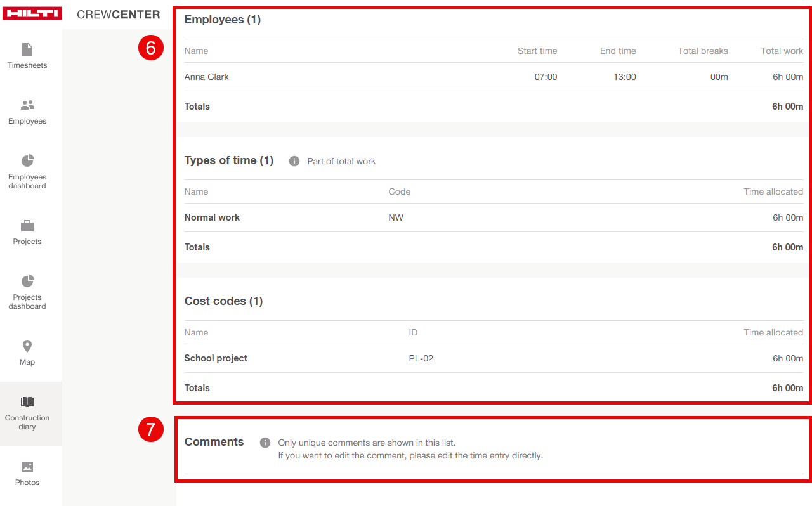Select the Construction diary book icon

pyautogui.click(x=27, y=401)
